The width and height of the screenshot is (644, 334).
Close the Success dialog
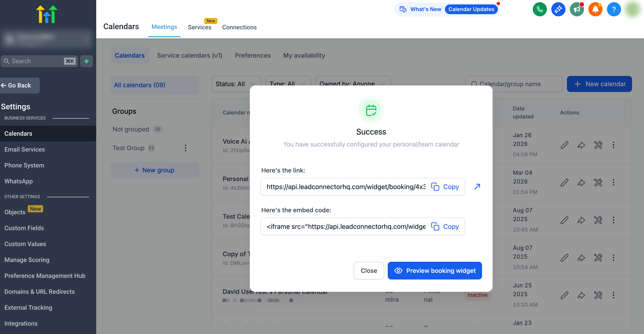click(369, 271)
